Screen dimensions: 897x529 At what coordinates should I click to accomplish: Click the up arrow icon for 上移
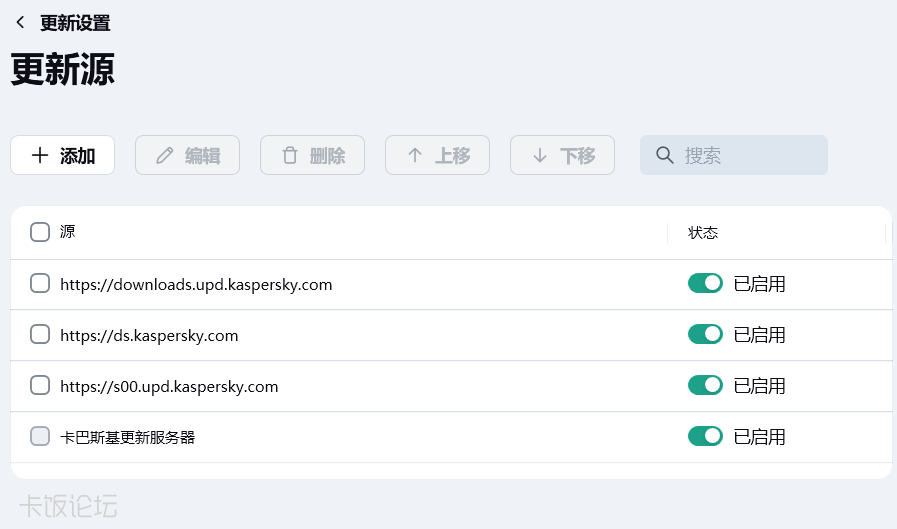tap(415, 155)
